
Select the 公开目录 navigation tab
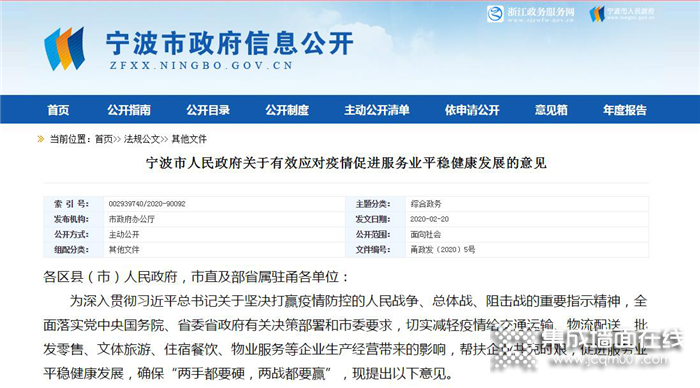coord(208,110)
